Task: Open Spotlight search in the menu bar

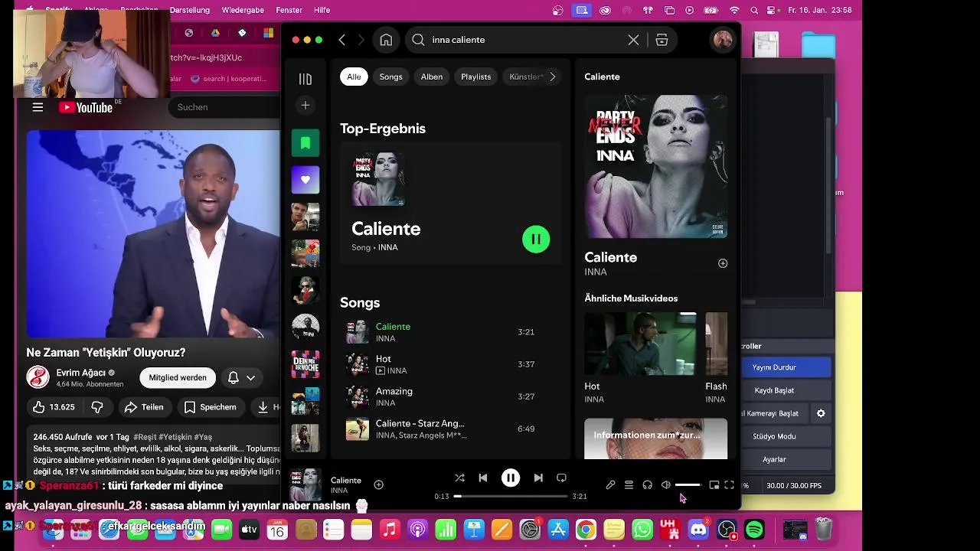Action: click(x=754, y=10)
